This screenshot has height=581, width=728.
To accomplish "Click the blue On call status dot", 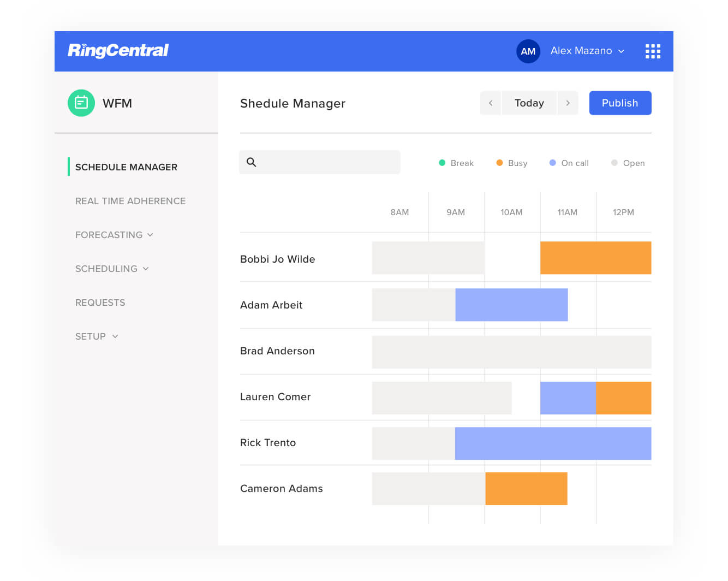I will tap(553, 163).
